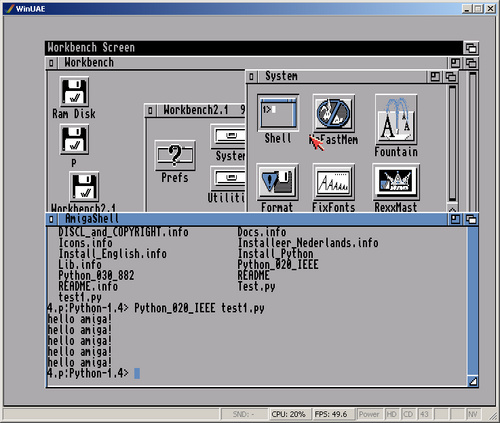Close the AmigaShell window via its close gadget
Image resolution: width=500 pixels, height=423 pixels.
[51, 219]
